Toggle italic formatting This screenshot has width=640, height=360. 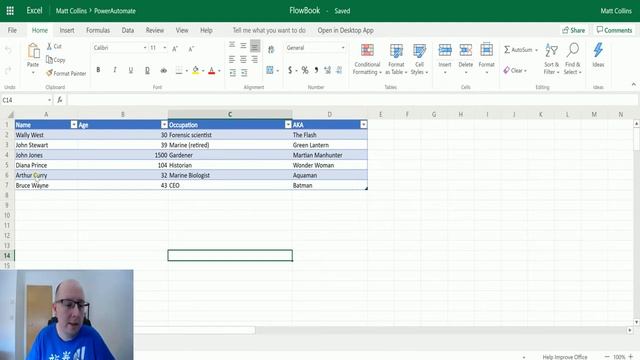tap(115, 70)
